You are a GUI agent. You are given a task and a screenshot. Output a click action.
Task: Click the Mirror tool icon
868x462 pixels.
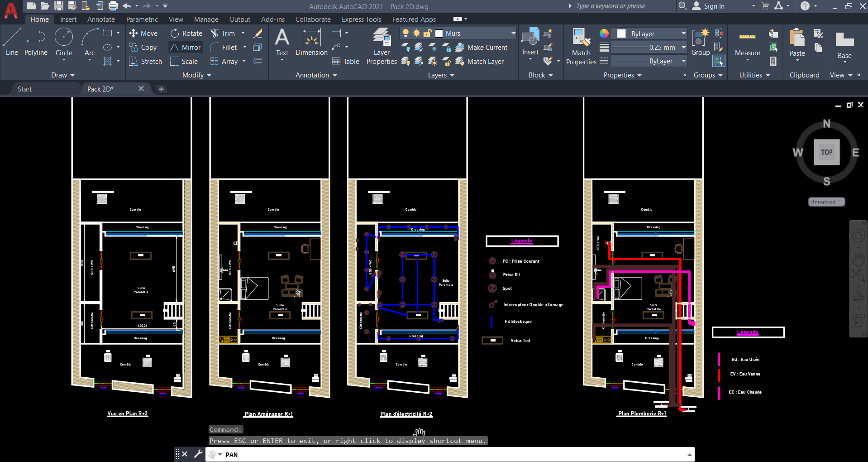click(x=174, y=48)
